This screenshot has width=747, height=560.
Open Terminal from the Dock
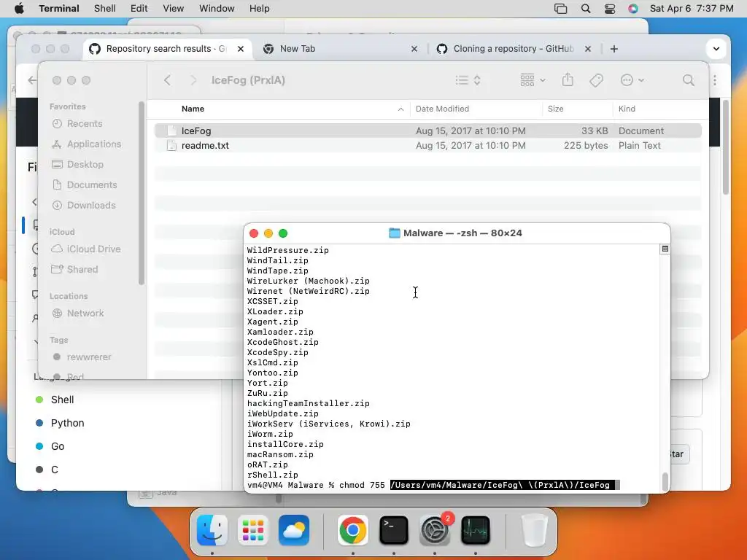(x=393, y=530)
